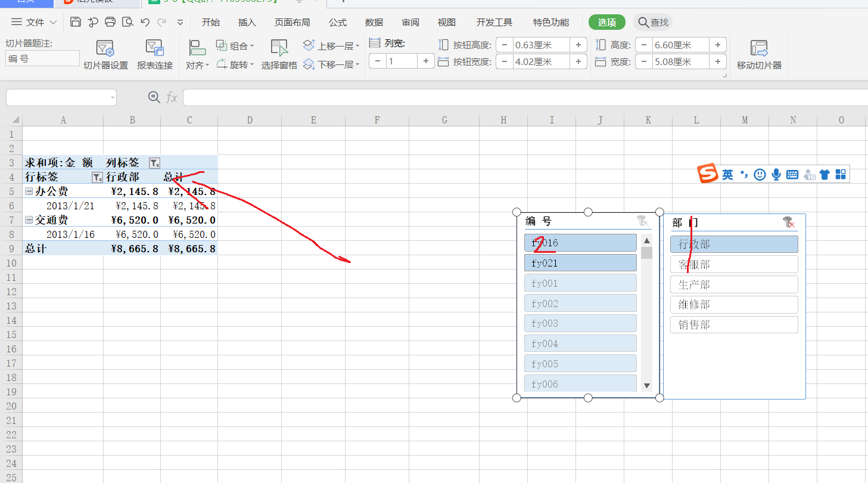Click the 查找 search button
Image resolution: width=868 pixels, height=483 pixels.
point(653,23)
